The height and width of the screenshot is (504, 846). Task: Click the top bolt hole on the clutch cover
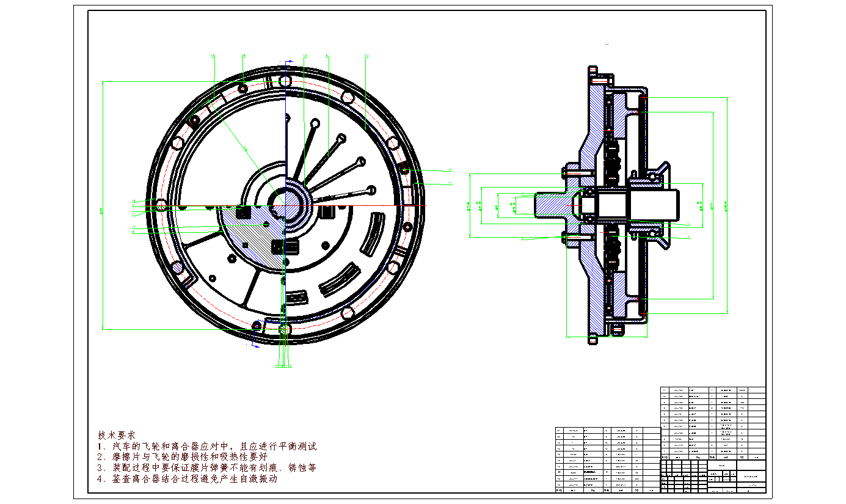click(x=283, y=81)
